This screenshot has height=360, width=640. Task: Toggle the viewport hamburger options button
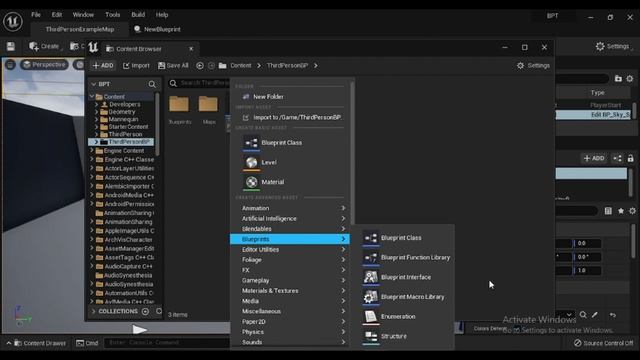10,64
